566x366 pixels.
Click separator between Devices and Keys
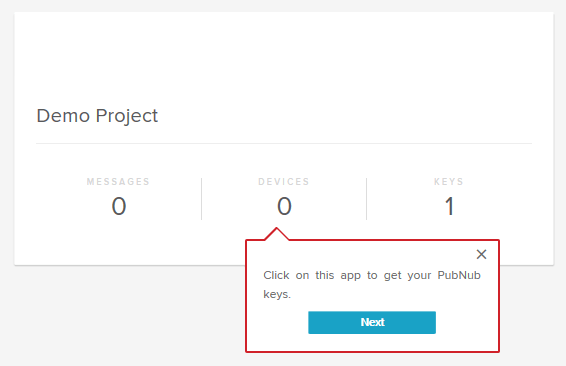tap(366, 199)
